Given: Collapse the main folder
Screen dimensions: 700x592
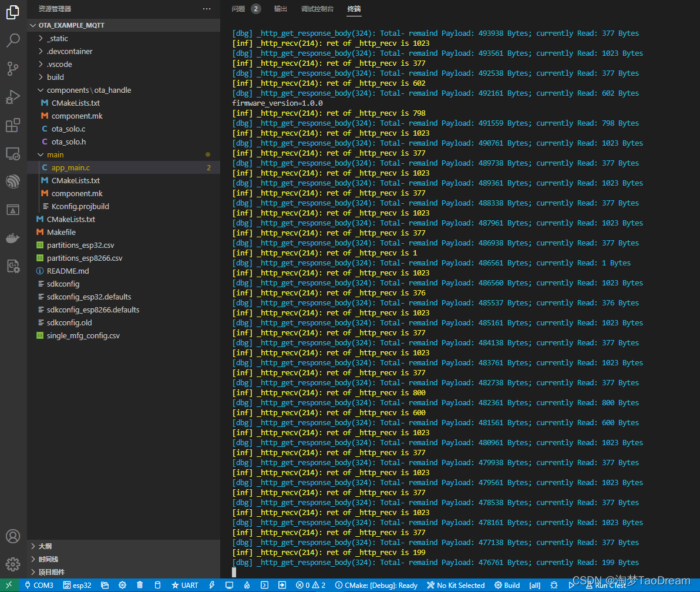Looking at the screenshot, I should click(x=124, y=154).
